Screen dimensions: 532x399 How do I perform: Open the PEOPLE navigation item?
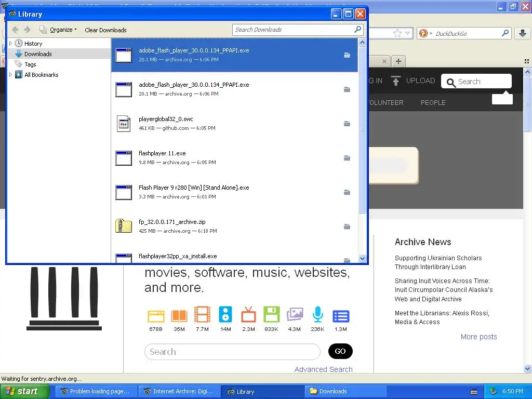[433, 102]
